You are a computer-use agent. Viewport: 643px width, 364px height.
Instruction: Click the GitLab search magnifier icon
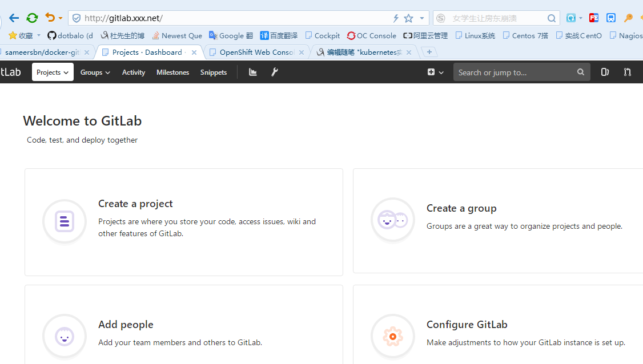581,72
